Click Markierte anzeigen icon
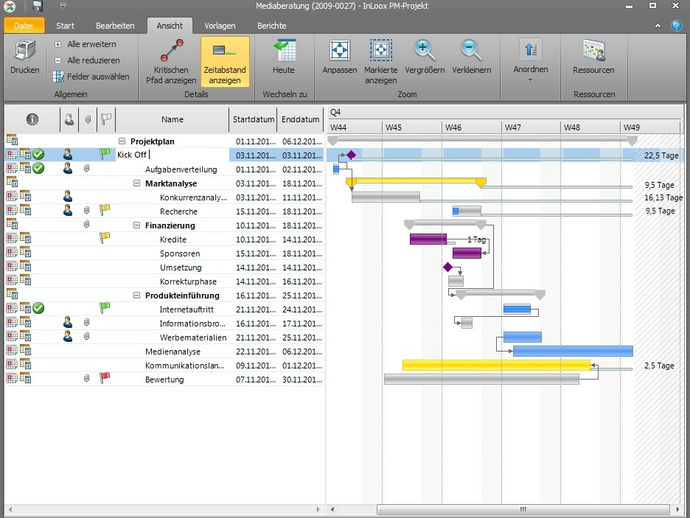 pos(381,50)
